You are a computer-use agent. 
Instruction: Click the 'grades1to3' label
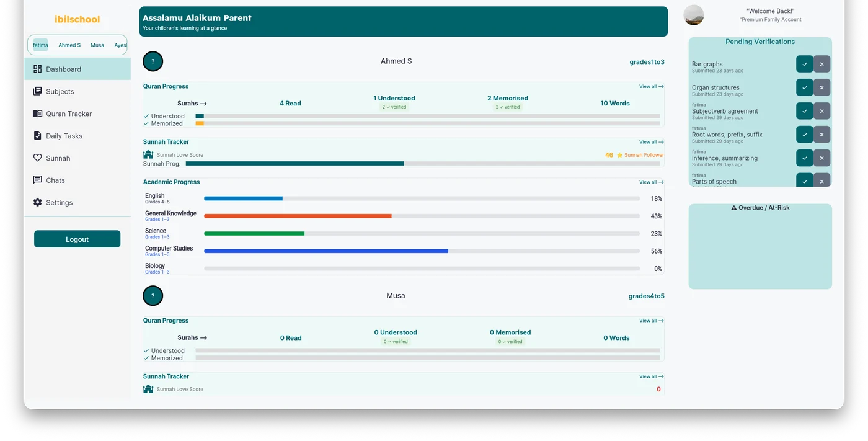coord(647,62)
